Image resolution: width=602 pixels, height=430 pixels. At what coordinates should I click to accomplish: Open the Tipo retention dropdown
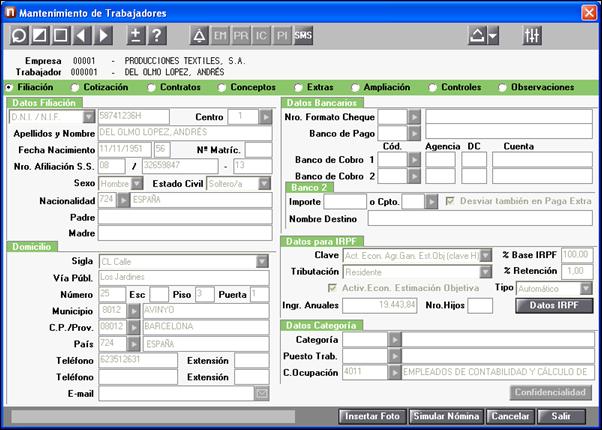(586, 288)
